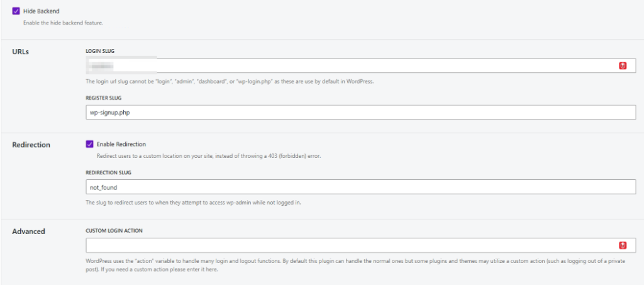Select the Redirection section heading

point(31,145)
